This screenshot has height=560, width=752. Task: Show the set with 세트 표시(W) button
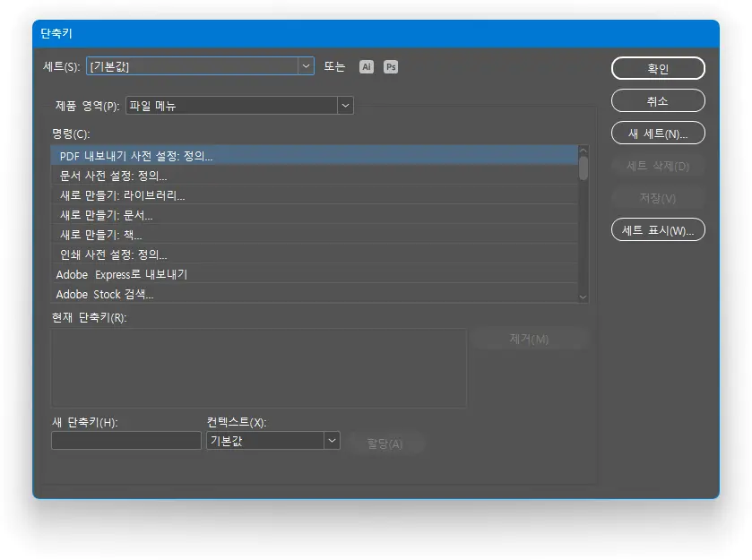point(658,229)
